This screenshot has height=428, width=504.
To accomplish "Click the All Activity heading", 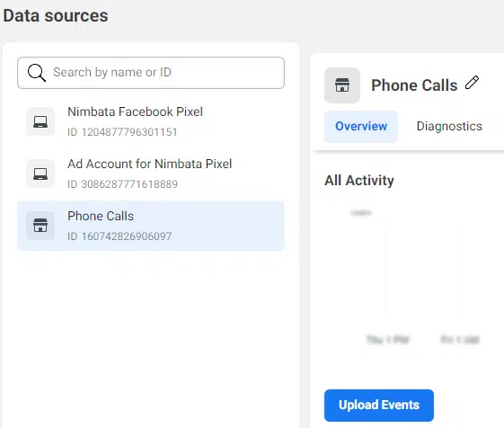I will click(x=359, y=181).
